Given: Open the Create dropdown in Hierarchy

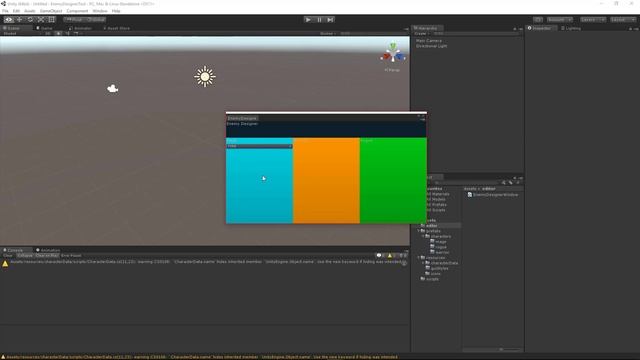Looking at the screenshot, I should pos(422,33).
